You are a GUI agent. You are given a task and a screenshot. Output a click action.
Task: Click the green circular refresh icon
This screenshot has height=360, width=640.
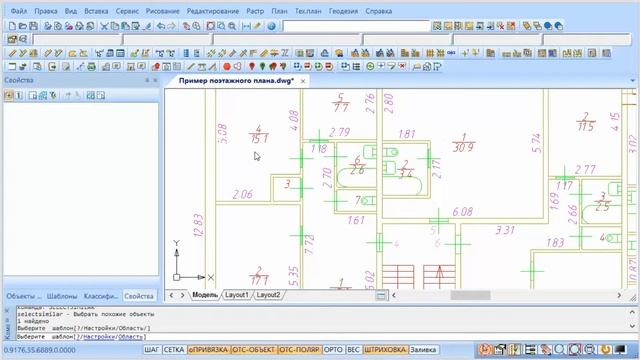coord(370,66)
